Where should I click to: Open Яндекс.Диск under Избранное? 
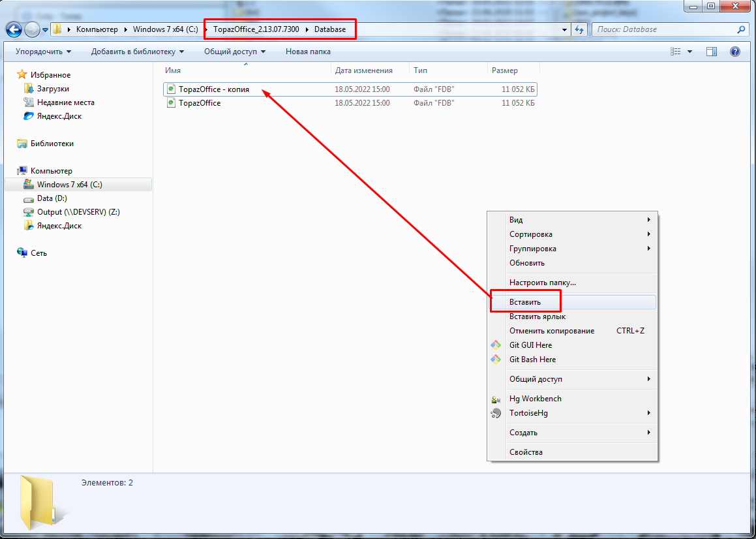(x=59, y=116)
